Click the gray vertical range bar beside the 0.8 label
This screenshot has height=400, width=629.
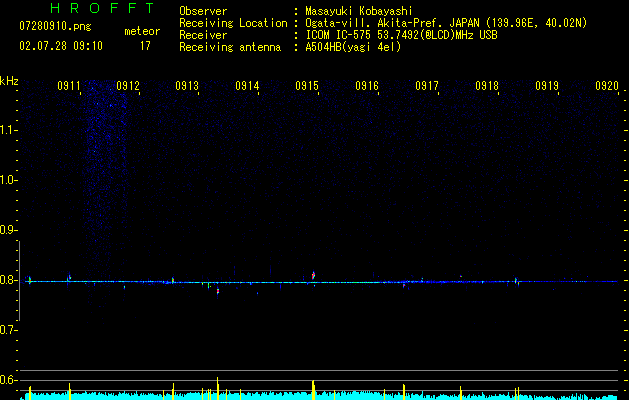click(19, 281)
